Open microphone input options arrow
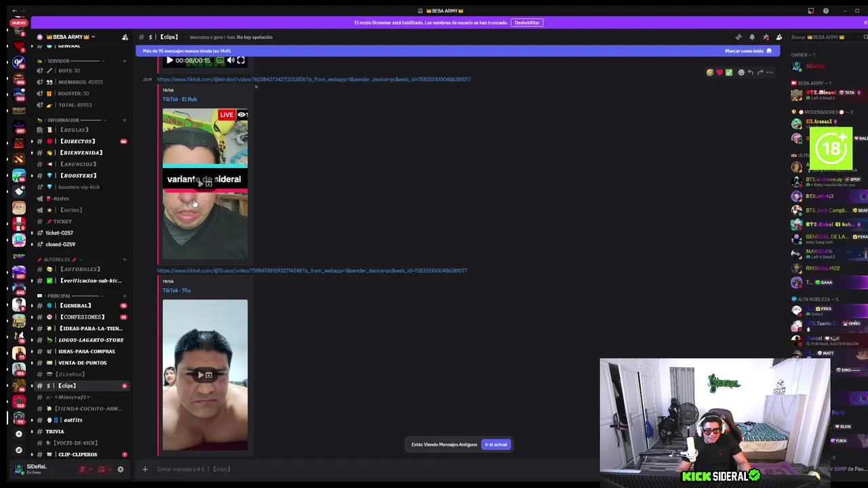Screen dimensions: 868x488 pyautogui.click(x=91, y=469)
